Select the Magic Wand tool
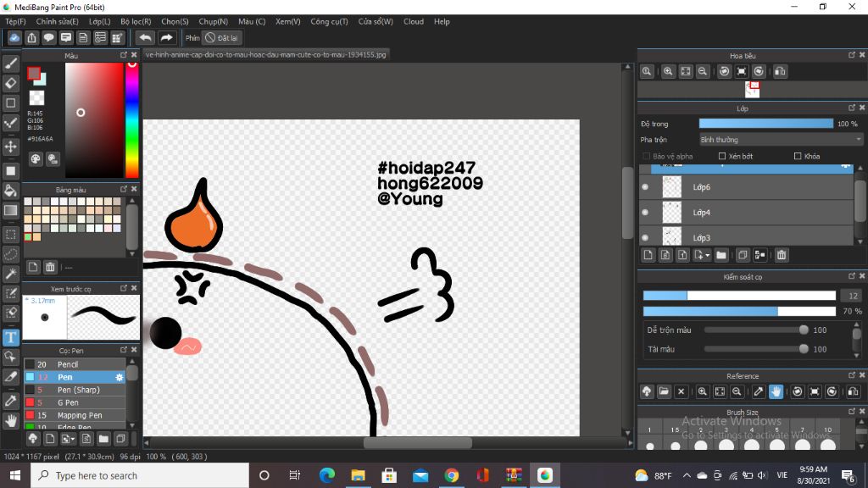 pos(10,274)
